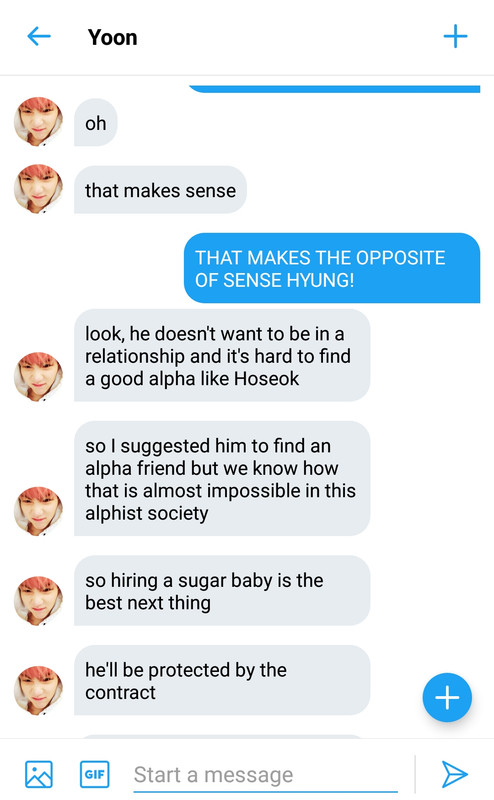Select the 'alphist society' message bubble

click(222, 479)
